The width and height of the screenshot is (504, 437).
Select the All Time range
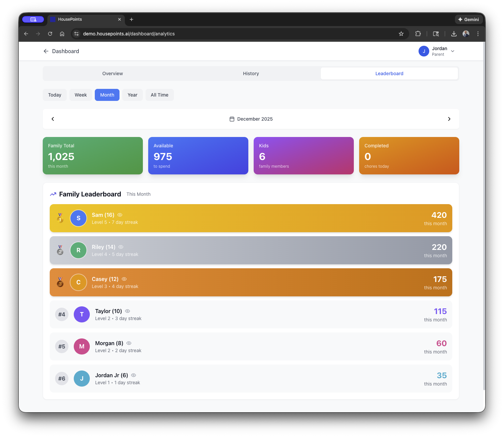(x=160, y=95)
